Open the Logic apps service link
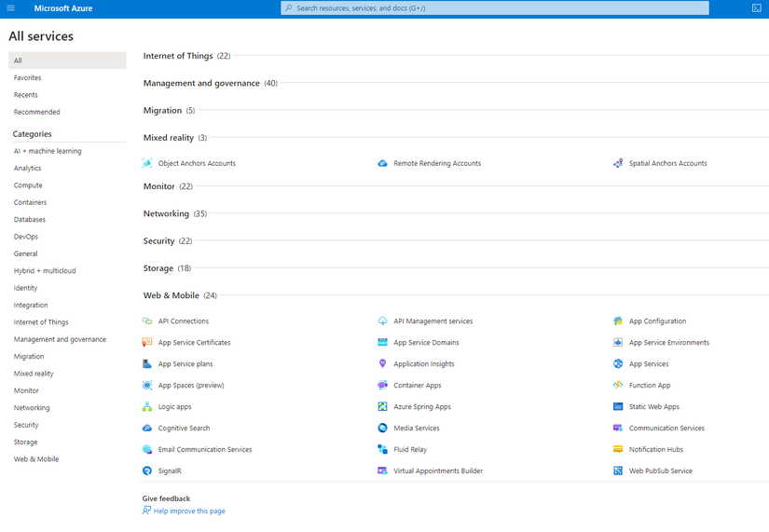Screen dimensions: 769x532 (174, 406)
